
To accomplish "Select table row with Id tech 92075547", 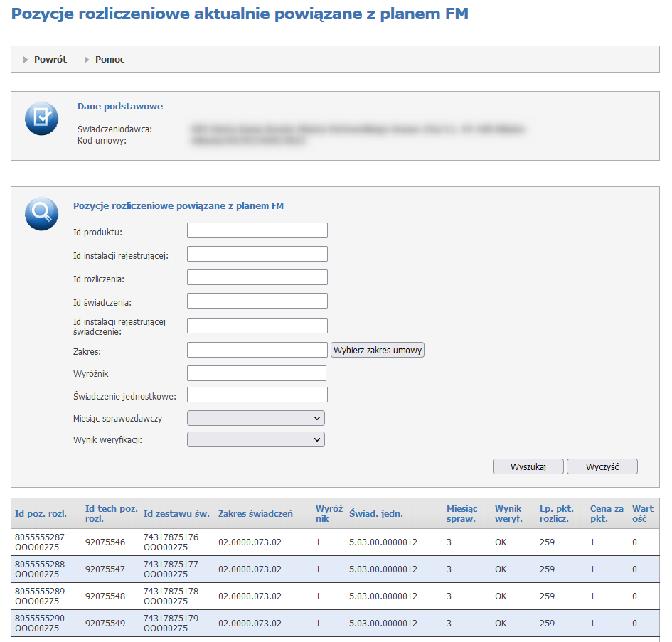I will pyautogui.click(x=105, y=569).
